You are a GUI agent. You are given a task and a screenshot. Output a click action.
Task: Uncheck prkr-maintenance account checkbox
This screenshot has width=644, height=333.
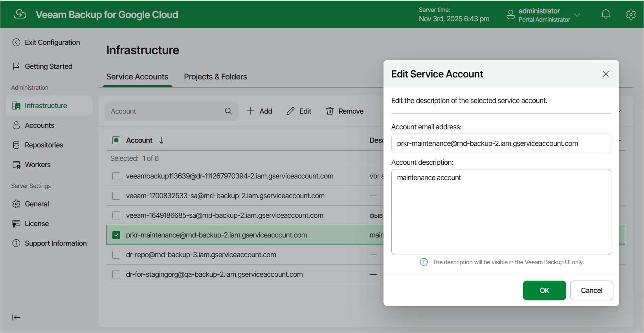coord(116,235)
